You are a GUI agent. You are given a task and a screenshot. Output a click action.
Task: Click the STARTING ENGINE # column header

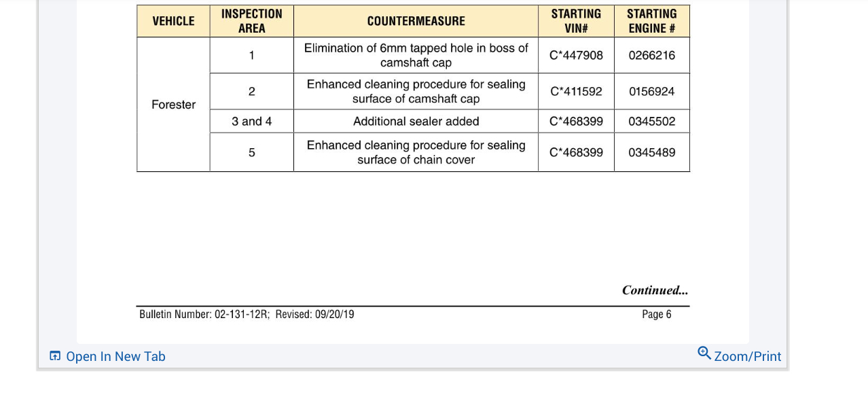[651, 21]
